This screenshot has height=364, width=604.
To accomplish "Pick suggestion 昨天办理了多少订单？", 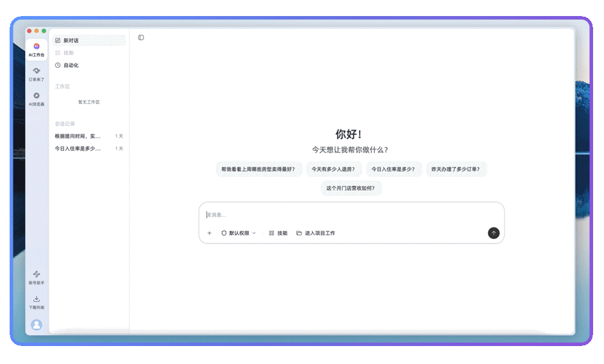I will click(456, 169).
